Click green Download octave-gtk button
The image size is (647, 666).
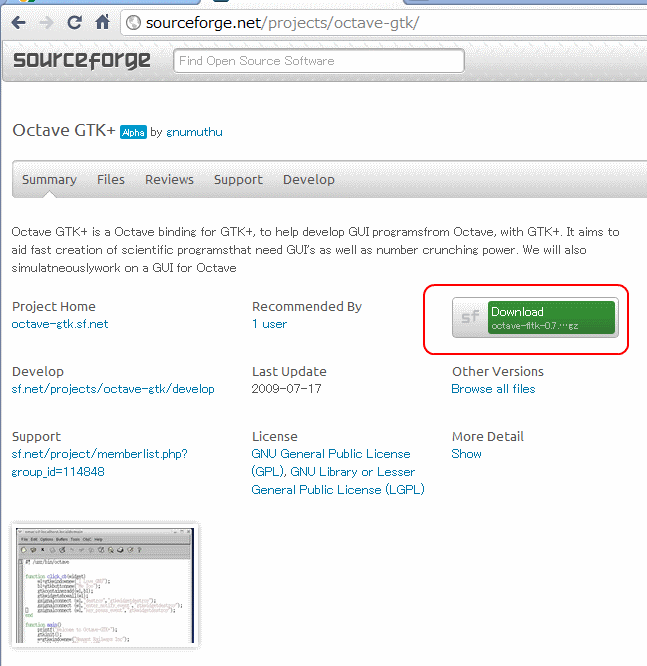pos(551,317)
